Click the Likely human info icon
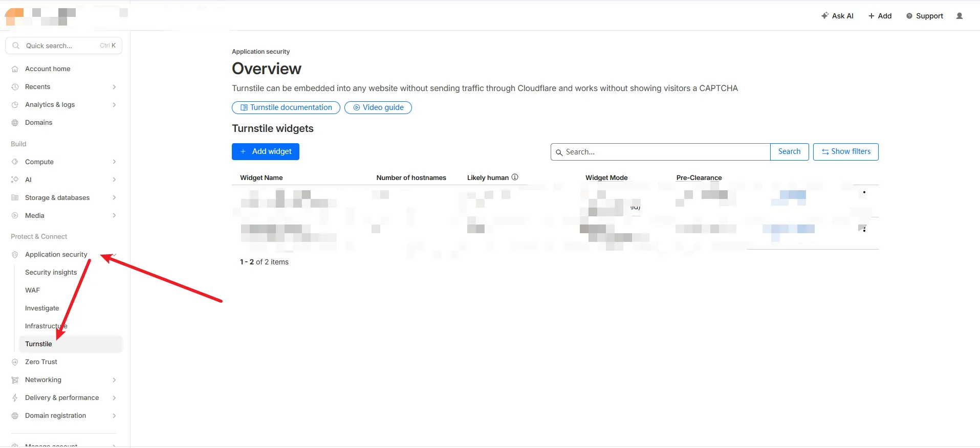The width and height of the screenshot is (980, 448). [x=515, y=177]
